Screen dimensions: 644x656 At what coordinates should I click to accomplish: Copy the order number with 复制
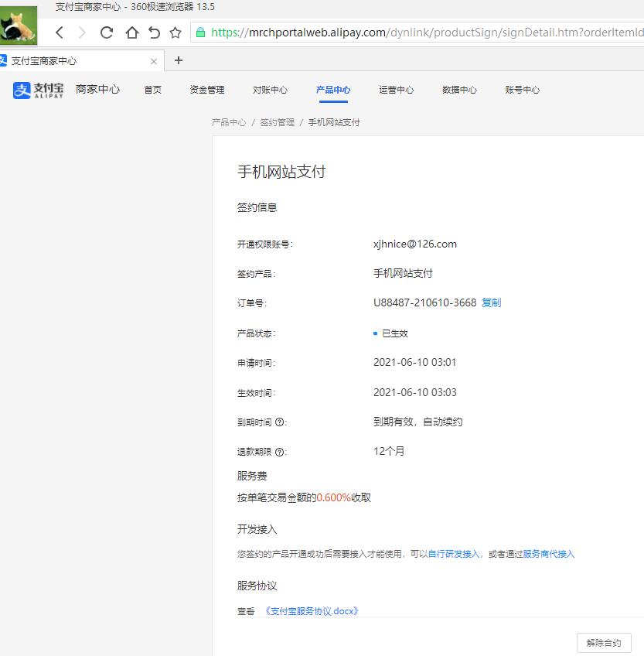[x=492, y=302]
